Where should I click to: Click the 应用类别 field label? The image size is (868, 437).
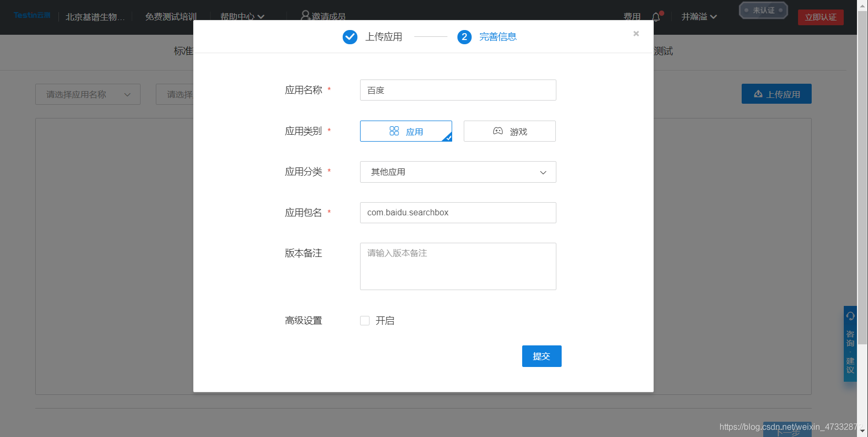pyautogui.click(x=304, y=131)
